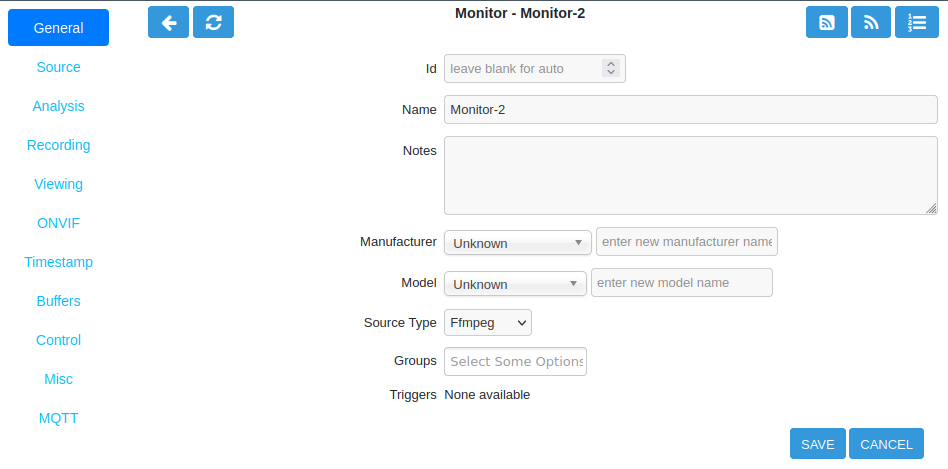Focus the new manufacturer name field

point(687,242)
